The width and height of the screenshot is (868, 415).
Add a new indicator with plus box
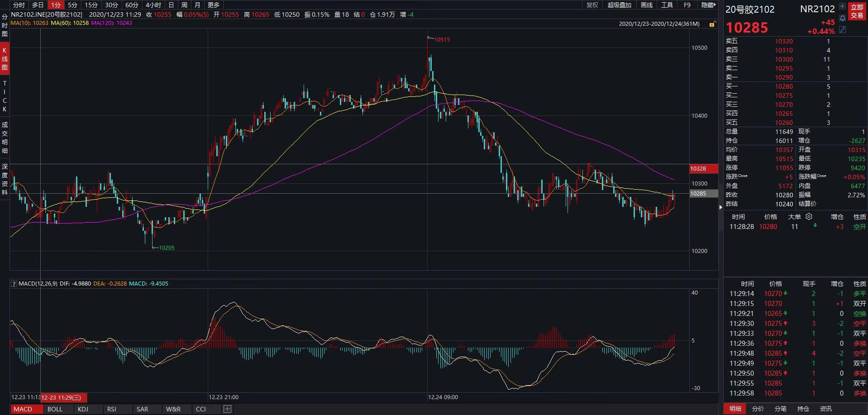point(227,409)
